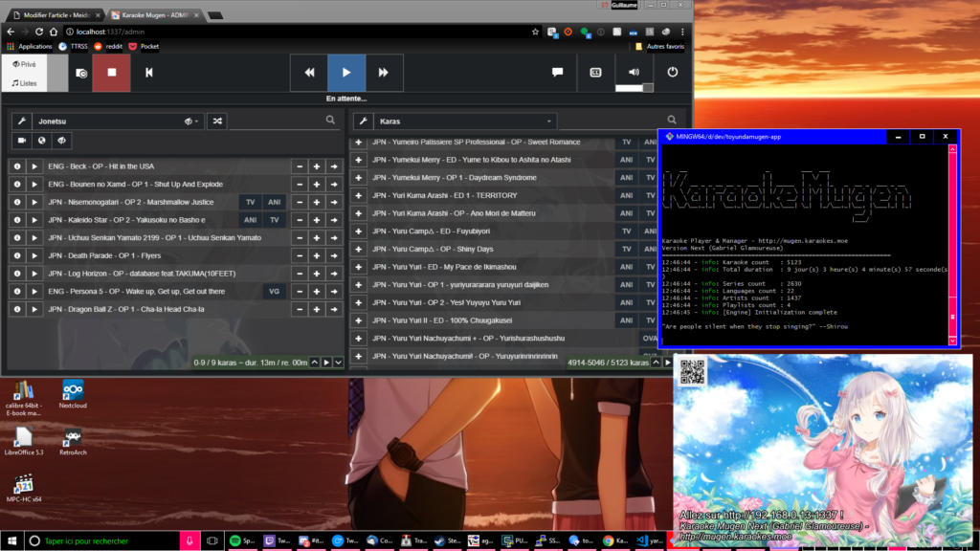980x551 pixels.
Task: Click the rewind button in the player bar
Action: coord(309,73)
